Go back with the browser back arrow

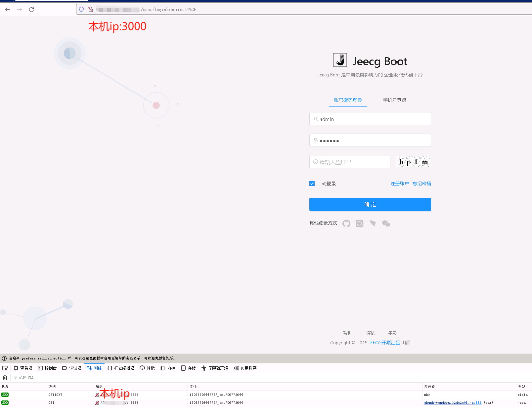(8, 9)
